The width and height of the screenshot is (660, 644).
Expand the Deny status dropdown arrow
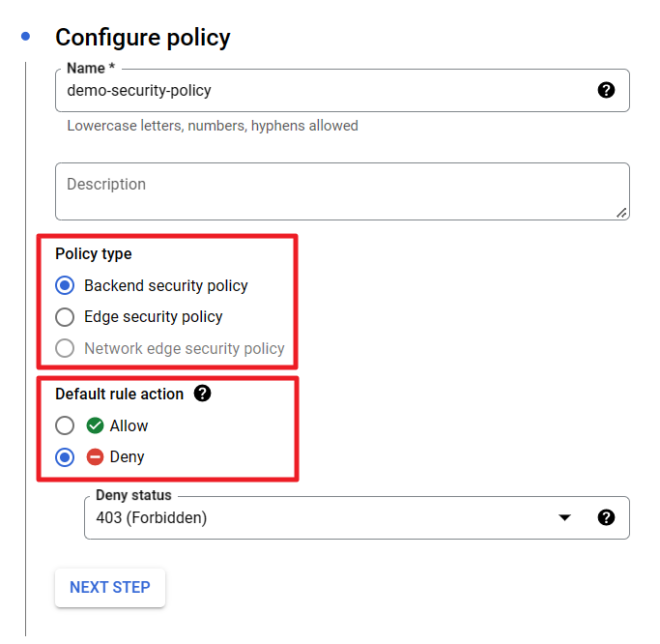pyautogui.click(x=565, y=517)
